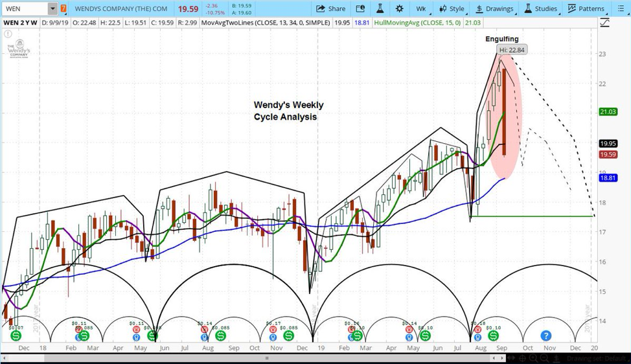Click the July 2019 red earnings phone icon
This screenshot has height=364, width=631.
[477, 330]
